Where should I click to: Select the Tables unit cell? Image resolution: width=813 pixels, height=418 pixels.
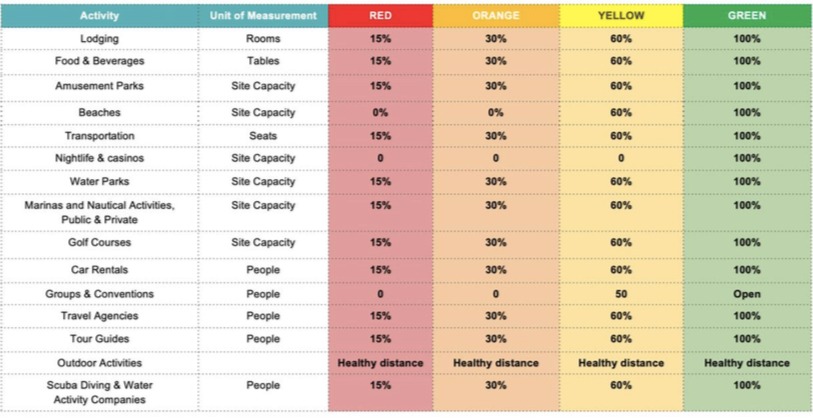(x=263, y=61)
